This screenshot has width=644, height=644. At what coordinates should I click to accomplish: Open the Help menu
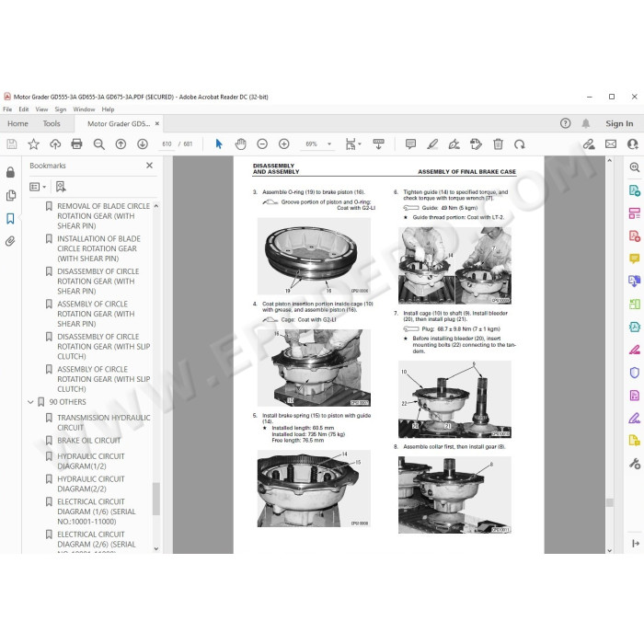point(108,109)
